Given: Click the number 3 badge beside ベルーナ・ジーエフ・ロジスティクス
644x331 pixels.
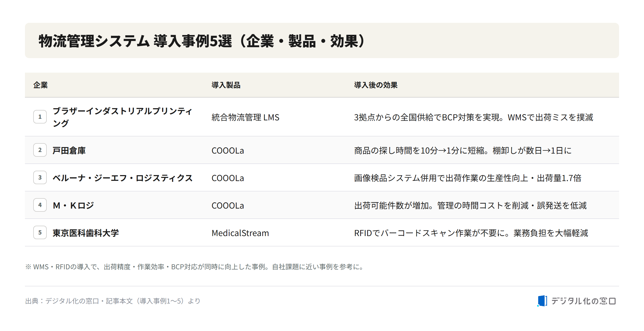Looking at the screenshot, I should (x=40, y=177).
